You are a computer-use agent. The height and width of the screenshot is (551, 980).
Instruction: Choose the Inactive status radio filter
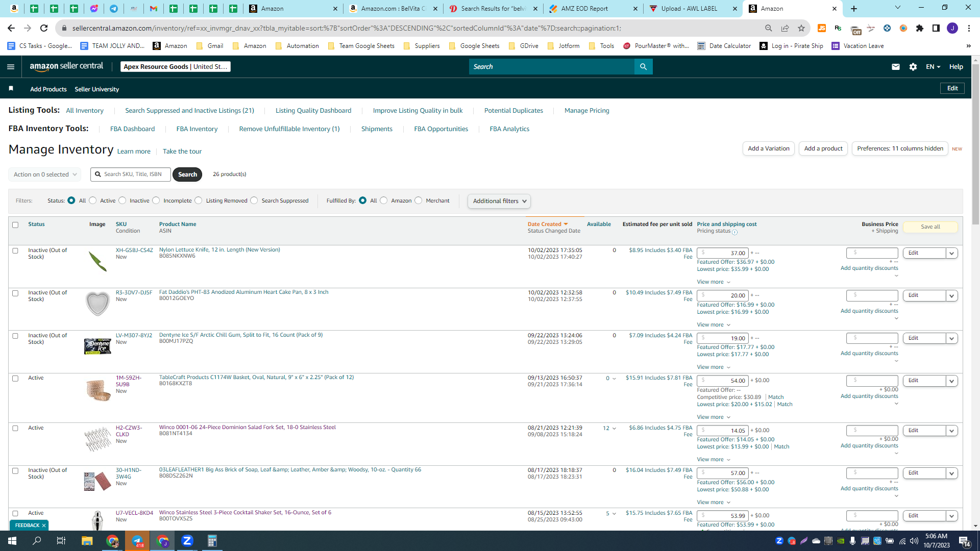(x=122, y=201)
